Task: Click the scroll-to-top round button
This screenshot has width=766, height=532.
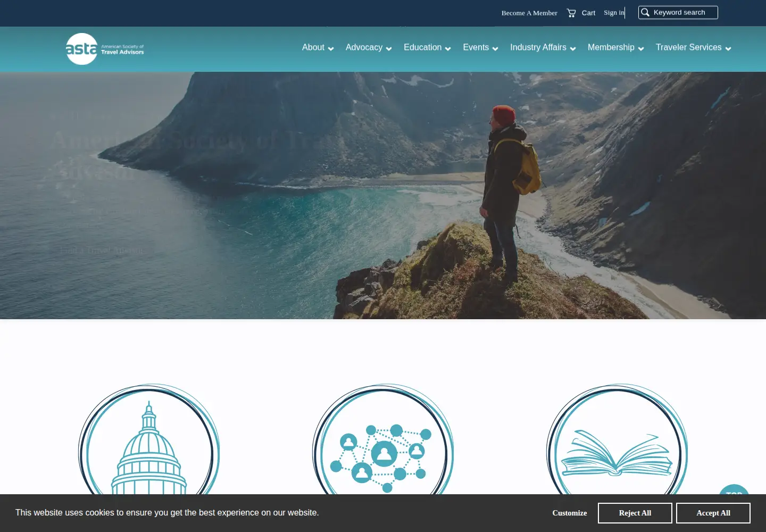Action: coord(734,490)
